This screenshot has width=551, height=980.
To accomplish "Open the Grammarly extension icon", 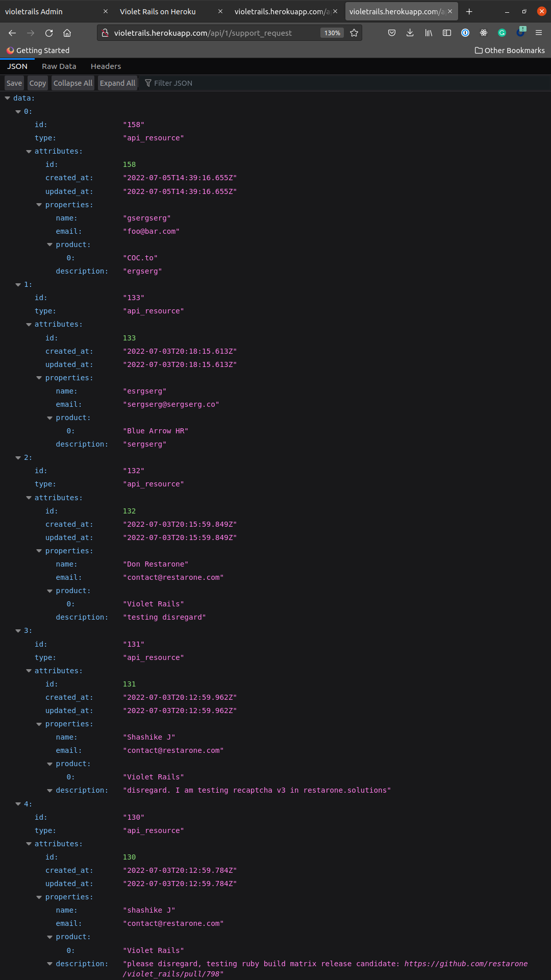I will [x=502, y=32].
